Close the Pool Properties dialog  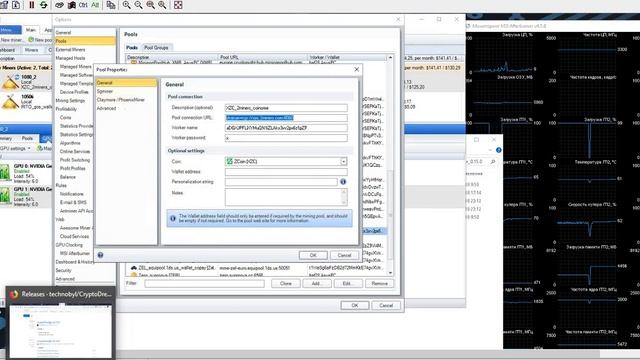[x=356, y=69]
